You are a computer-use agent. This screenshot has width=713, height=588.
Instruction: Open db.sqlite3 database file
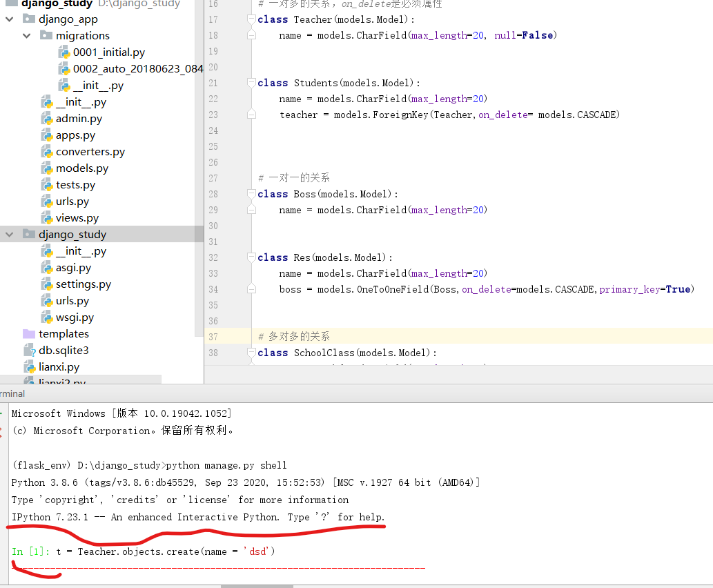(x=64, y=351)
